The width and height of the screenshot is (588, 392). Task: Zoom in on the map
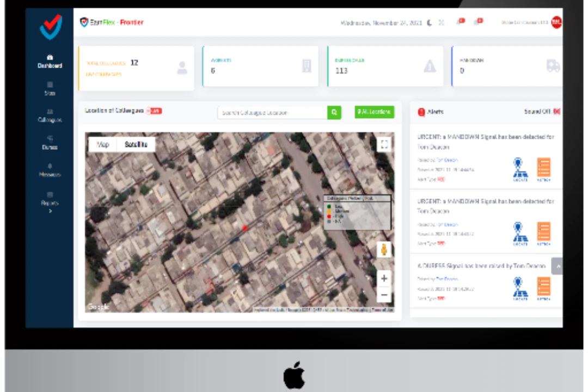[384, 278]
